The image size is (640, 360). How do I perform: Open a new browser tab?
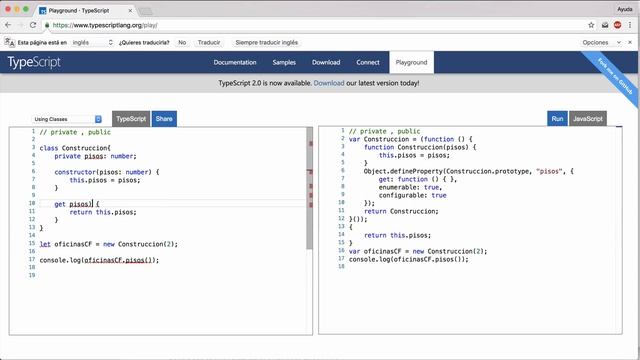pos(145,11)
